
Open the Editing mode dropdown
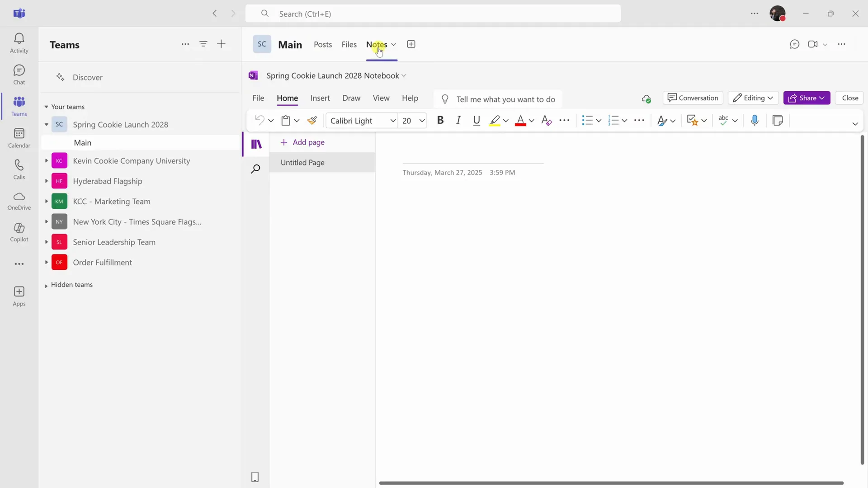753,98
